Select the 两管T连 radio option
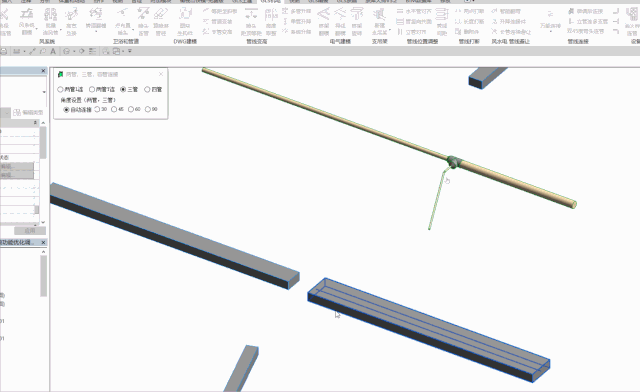Image resolution: width=640 pixels, height=392 pixels. (x=102, y=89)
